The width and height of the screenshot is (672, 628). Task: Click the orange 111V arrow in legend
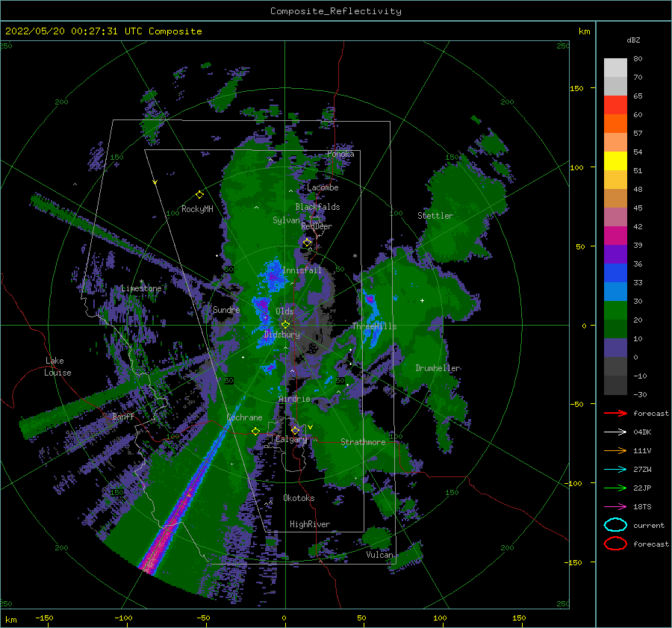(x=615, y=450)
